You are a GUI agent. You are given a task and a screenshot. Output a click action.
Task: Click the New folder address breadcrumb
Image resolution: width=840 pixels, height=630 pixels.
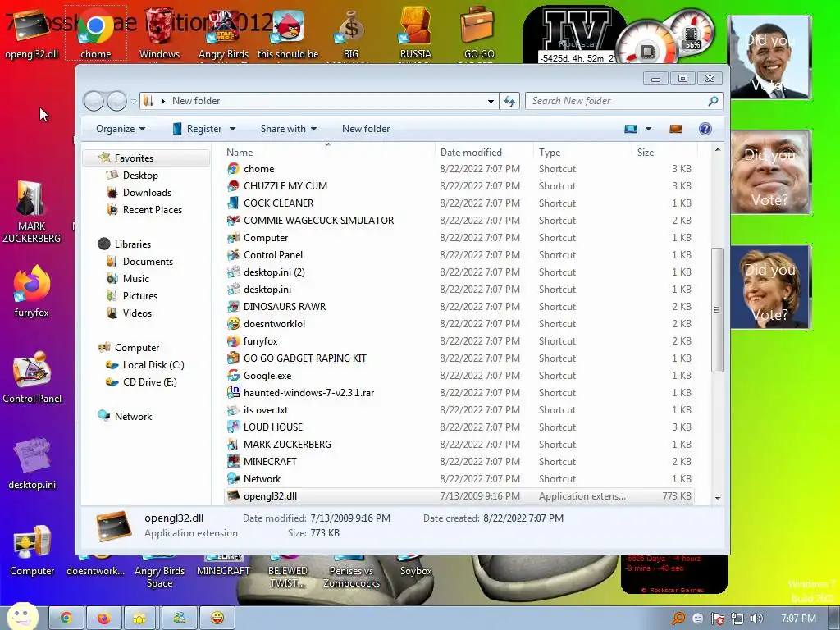pos(196,101)
